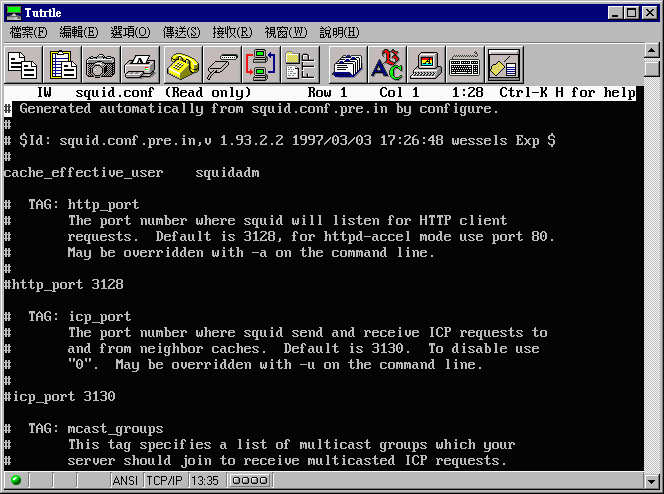Click the printer icon
The image size is (664, 494).
tap(140, 65)
